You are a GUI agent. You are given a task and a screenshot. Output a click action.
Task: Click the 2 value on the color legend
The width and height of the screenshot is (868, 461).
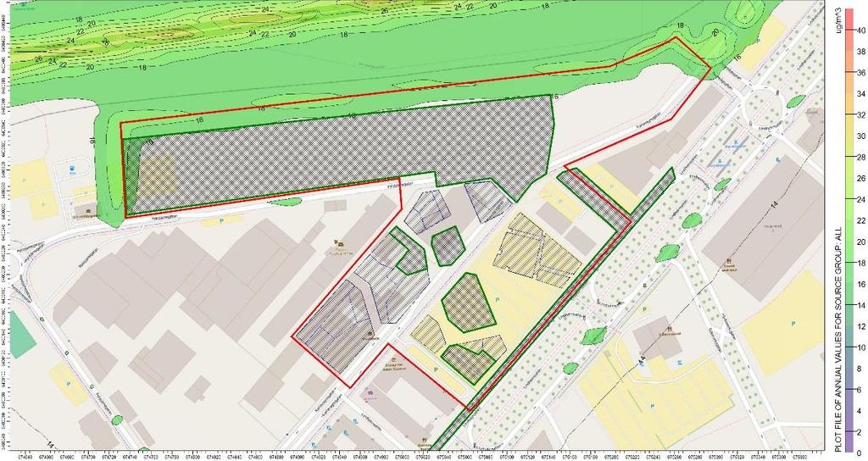point(860,431)
